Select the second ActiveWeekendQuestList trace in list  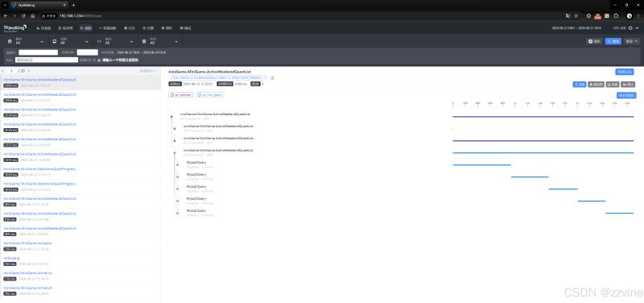(80, 98)
